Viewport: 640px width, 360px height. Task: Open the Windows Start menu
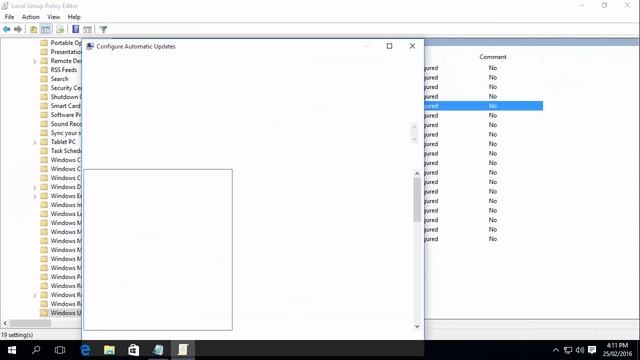12,350
